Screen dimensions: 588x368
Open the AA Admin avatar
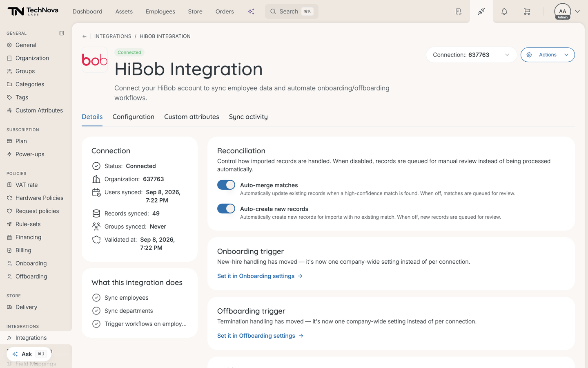point(563,11)
